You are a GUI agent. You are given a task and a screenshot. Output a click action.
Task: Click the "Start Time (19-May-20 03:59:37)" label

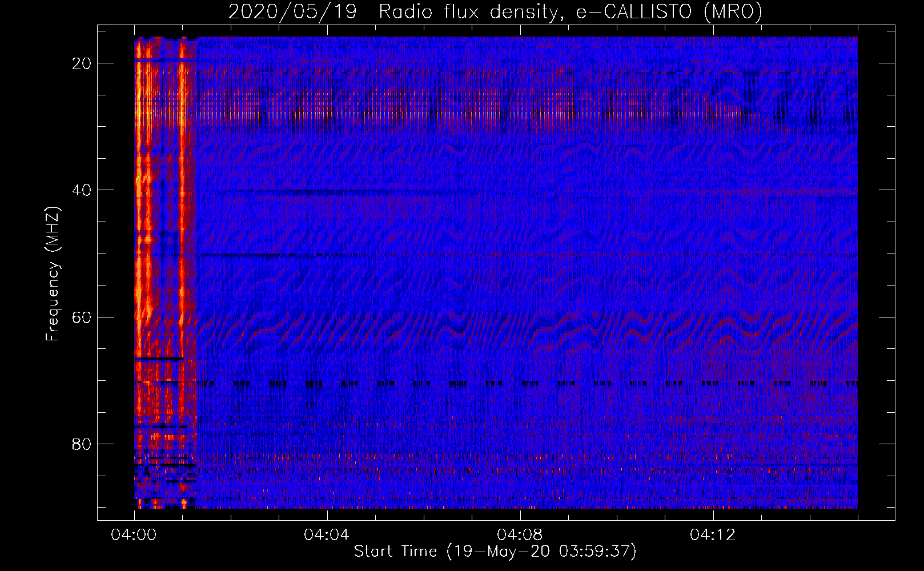pos(495,552)
